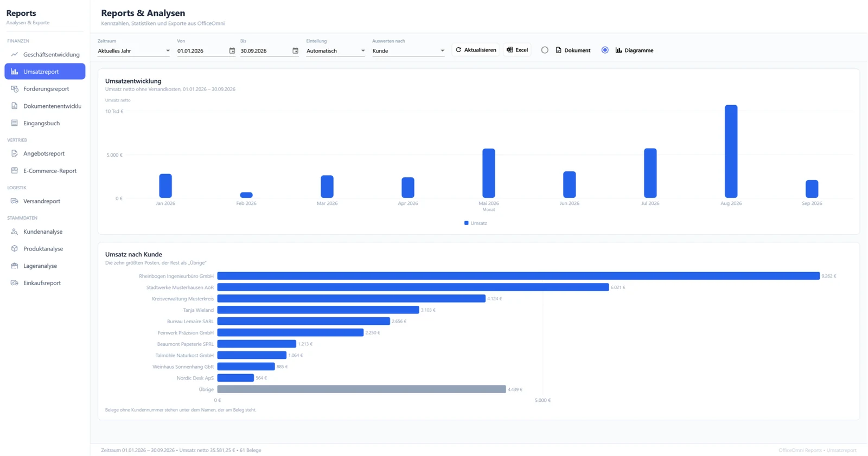The image size is (868, 456).
Task: Select the Diagramme radio button
Action: tap(605, 50)
